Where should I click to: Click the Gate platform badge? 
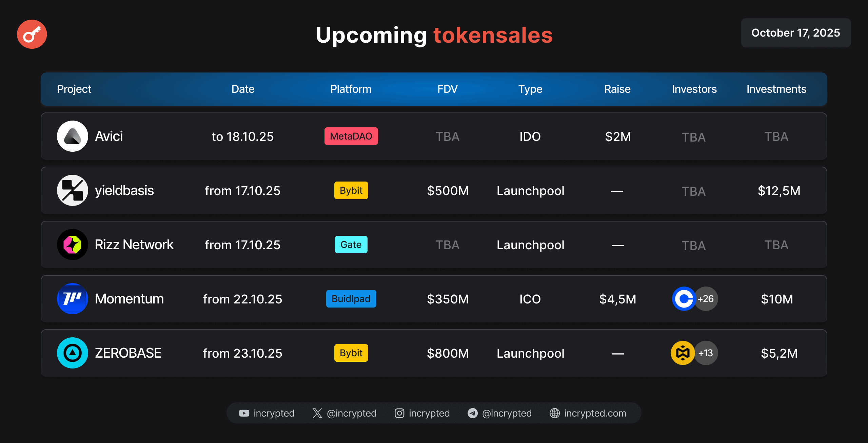point(351,245)
